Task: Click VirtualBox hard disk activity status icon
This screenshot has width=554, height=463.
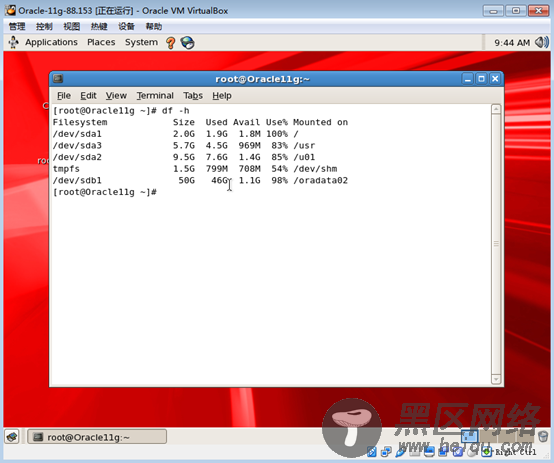Action: (x=372, y=452)
